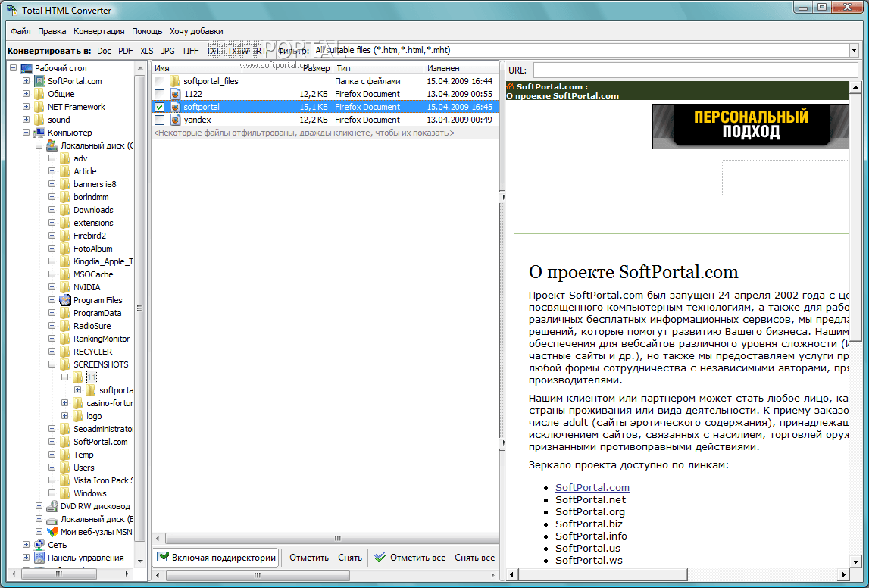This screenshot has width=869, height=588.
Task: Collapse the Компьютер tree node
Action: (26, 133)
